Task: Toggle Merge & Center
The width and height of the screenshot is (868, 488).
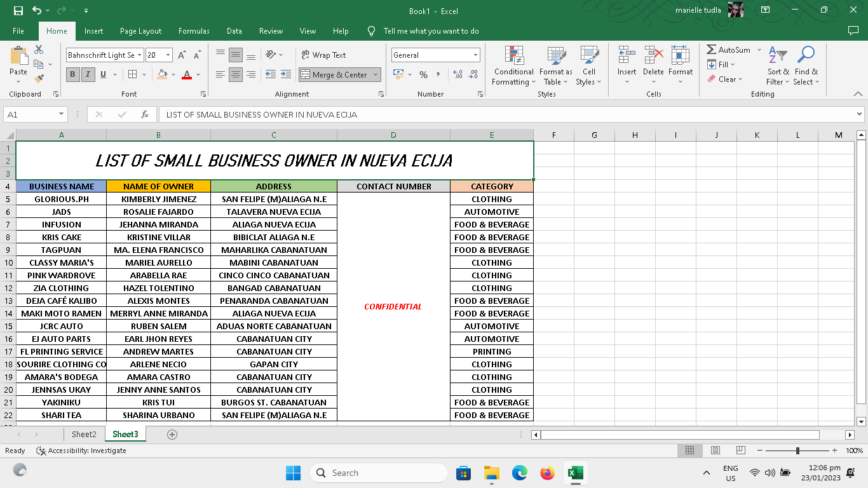Action: tap(334, 74)
